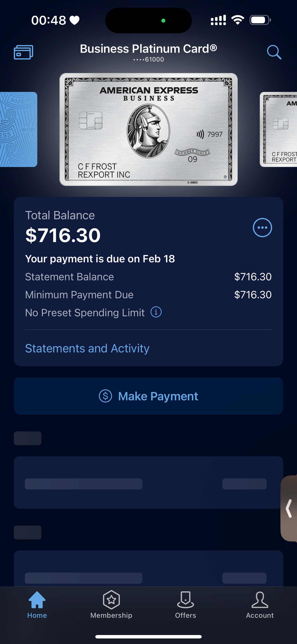Expand the side drawer chevron handle

[289, 508]
